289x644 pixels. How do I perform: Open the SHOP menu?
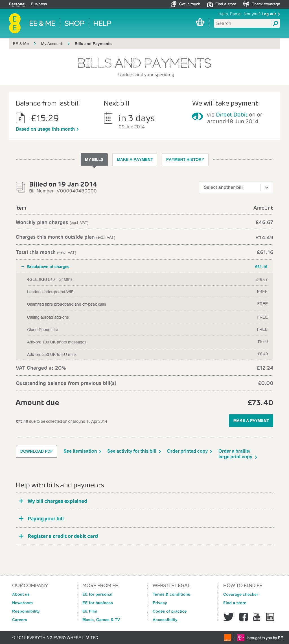(x=75, y=23)
